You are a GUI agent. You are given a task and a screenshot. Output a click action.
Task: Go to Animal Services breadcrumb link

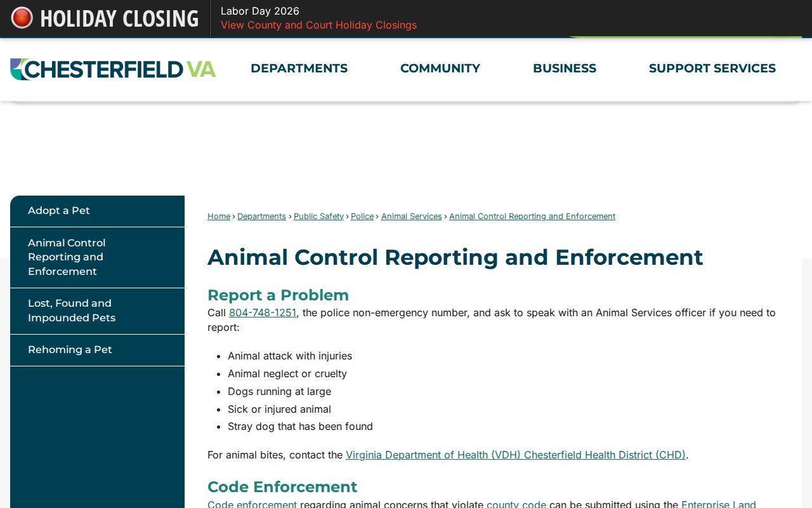point(412,217)
